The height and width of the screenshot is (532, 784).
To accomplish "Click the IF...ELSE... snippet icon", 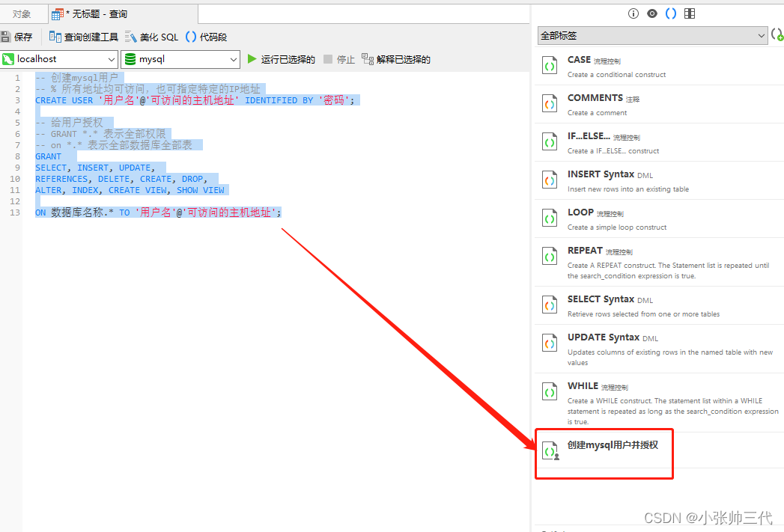I will [550, 142].
